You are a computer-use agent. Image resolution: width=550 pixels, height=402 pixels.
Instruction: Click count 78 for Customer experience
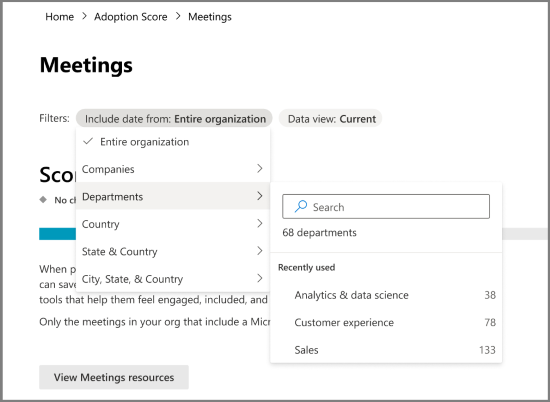[x=490, y=322]
